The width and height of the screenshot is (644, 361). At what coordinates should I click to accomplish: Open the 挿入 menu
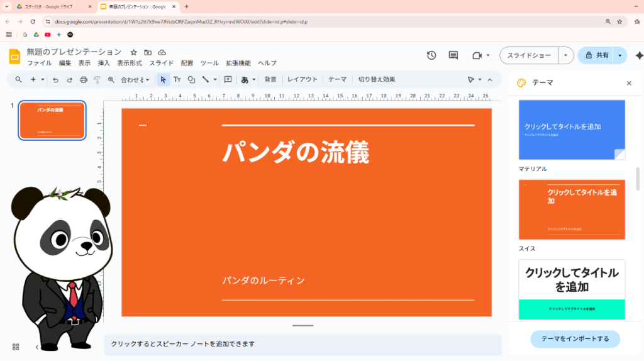[104, 64]
